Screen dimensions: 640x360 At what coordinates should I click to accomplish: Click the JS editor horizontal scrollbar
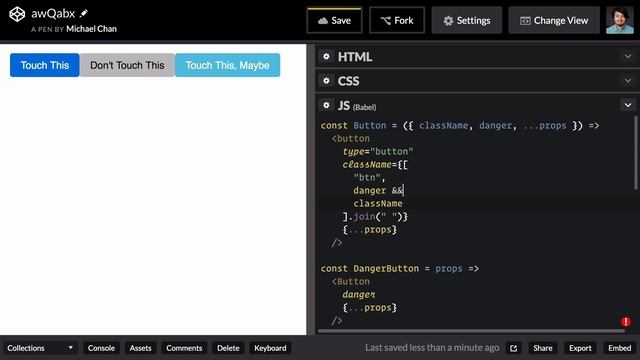(471, 331)
